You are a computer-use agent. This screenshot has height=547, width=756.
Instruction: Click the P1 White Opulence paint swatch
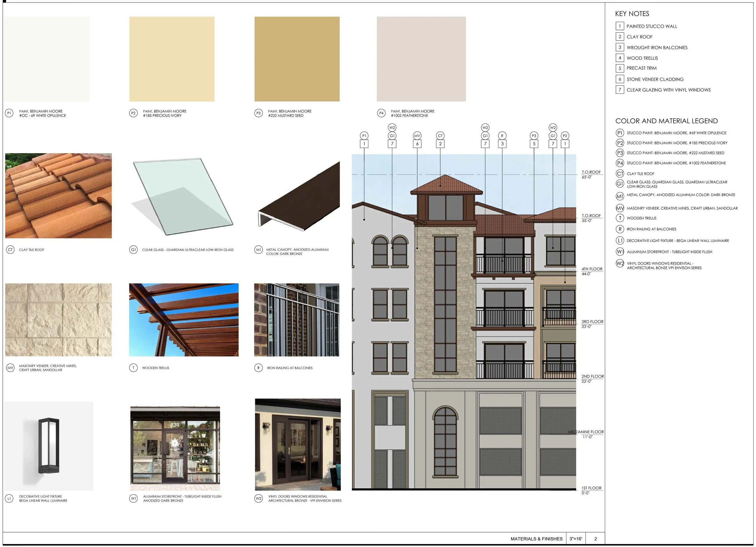(x=47, y=59)
